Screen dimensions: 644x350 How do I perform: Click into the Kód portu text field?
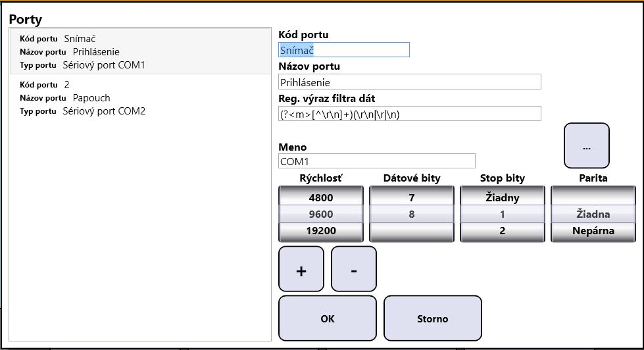(344, 50)
